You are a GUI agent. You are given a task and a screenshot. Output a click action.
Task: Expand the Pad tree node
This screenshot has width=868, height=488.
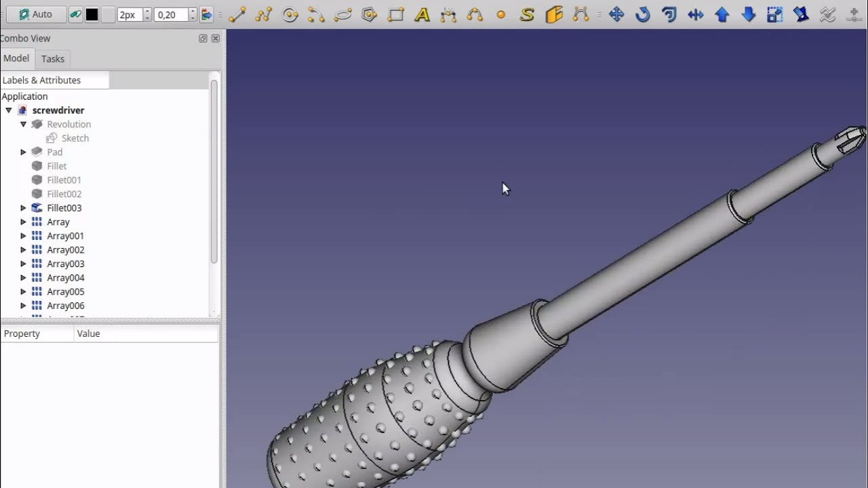point(23,152)
